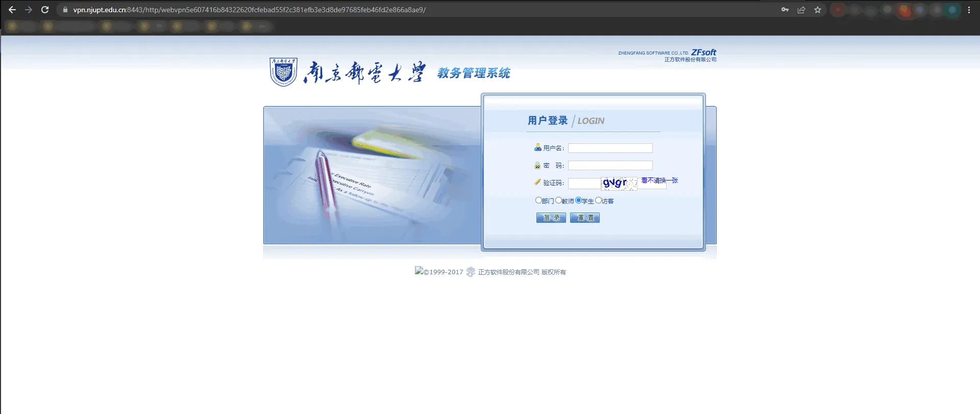
Task: Click the 登录 login button
Action: click(x=551, y=218)
